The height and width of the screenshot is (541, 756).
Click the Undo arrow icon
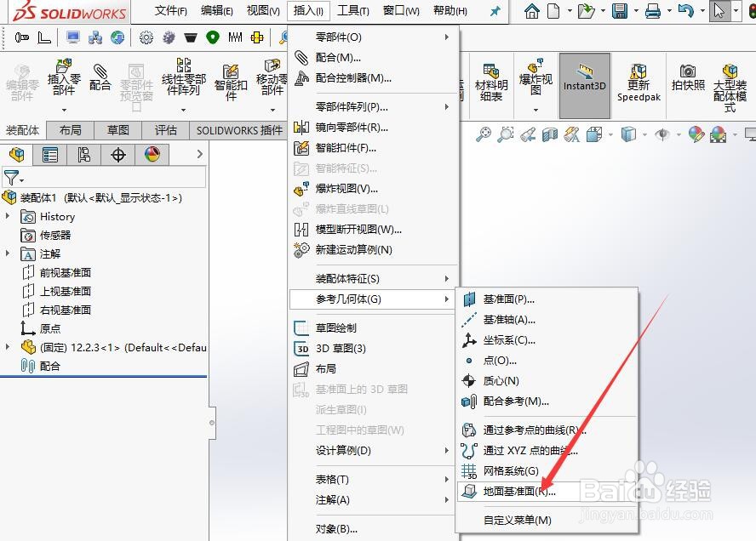click(685, 10)
